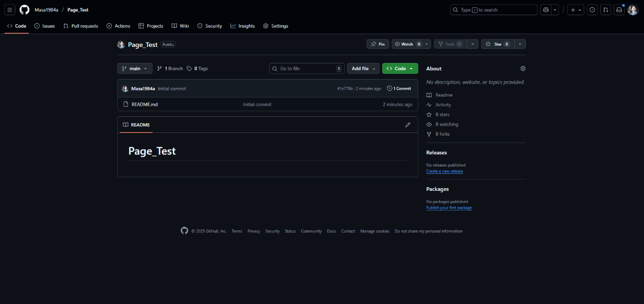644x304 pixels.
Task: View 0 stars in About sidebar
Action: coord(438,115)
